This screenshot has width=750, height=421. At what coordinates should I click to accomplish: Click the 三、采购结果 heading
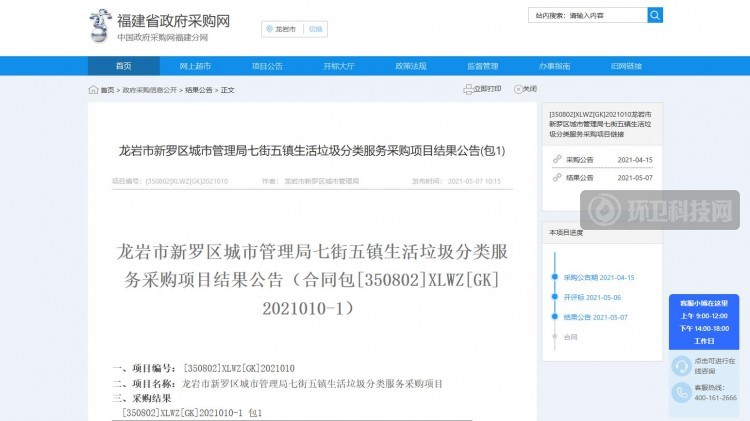[142, 399]
